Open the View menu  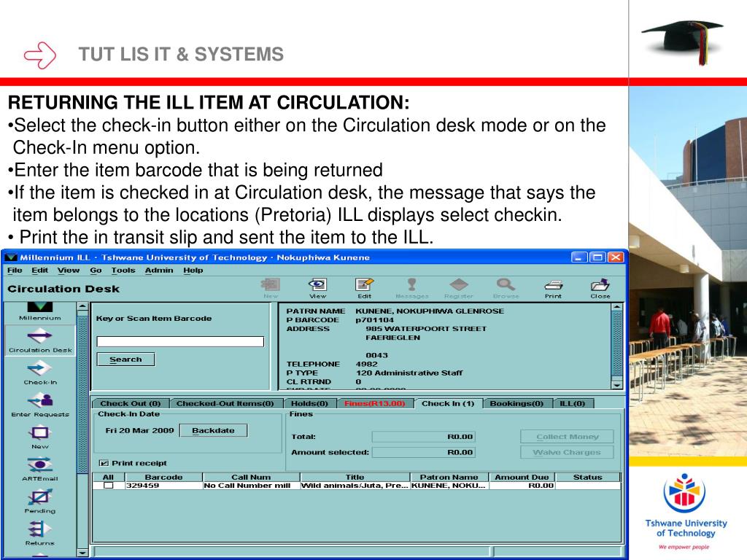69,270
